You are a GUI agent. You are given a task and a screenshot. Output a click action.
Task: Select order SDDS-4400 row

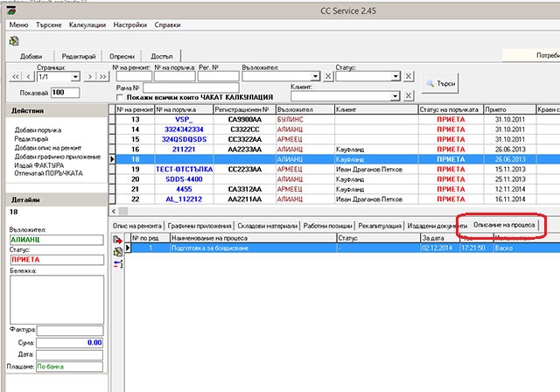334,179
